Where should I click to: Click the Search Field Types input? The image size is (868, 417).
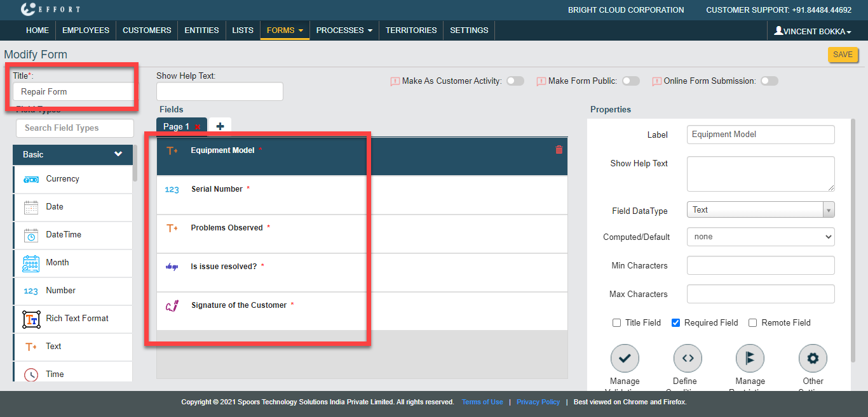(75, 128)
